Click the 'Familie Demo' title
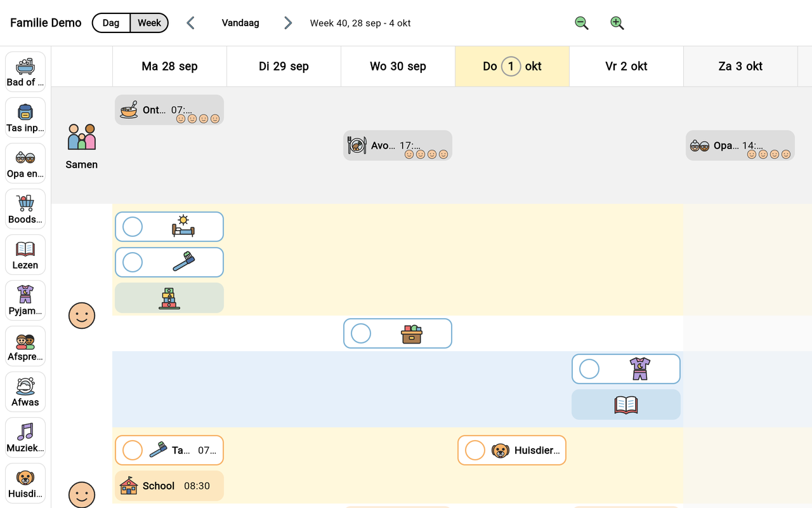This screenshot has height=508, width=812. coord(46,23)
